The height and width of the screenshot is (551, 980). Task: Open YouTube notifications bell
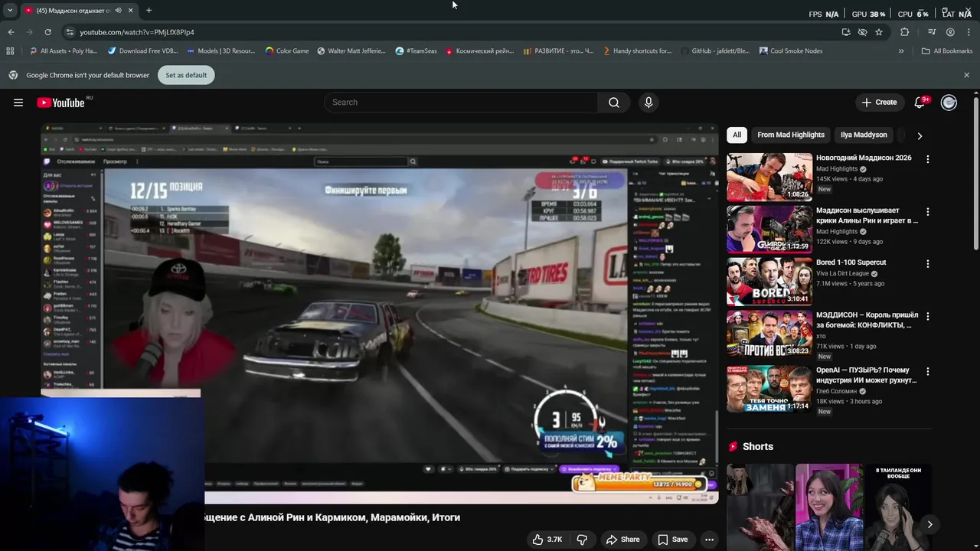coord(920,103)
